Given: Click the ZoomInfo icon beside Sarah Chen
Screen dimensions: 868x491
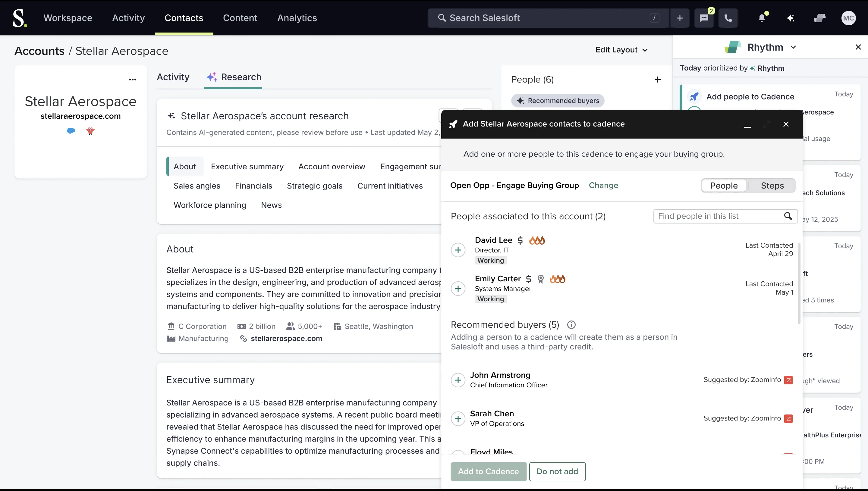Looking at the screenshot, I should 788,418.
